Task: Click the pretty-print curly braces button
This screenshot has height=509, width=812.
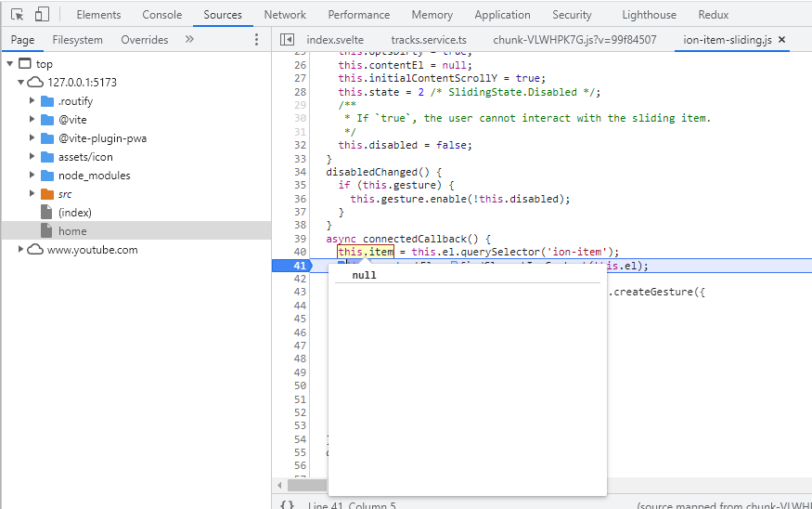Action: 288,505
